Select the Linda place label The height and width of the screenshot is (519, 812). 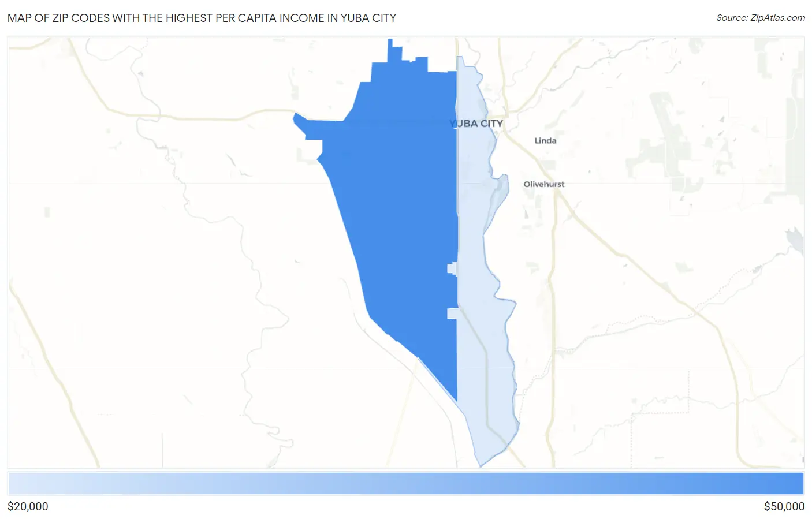pyautogui.click(x=545, y=140)
